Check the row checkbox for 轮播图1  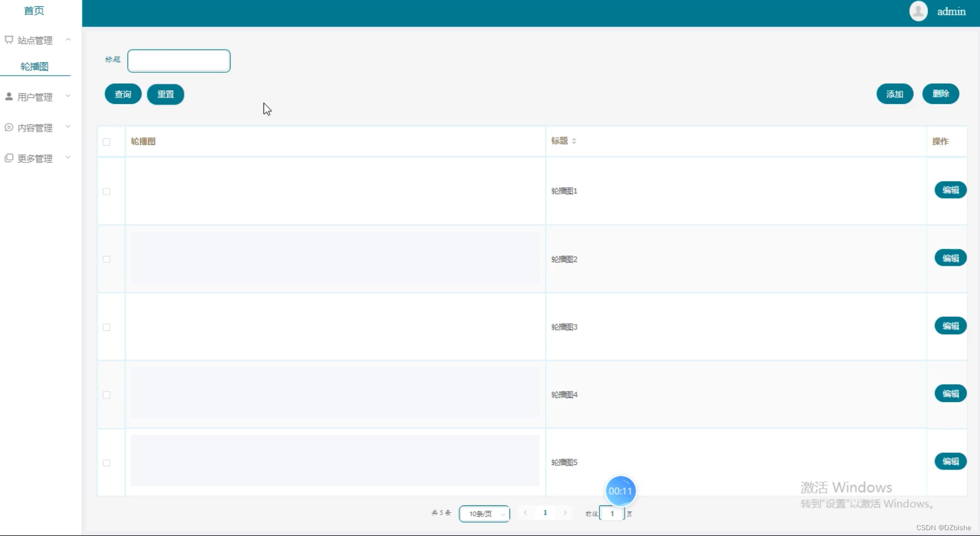click(106, 192)
